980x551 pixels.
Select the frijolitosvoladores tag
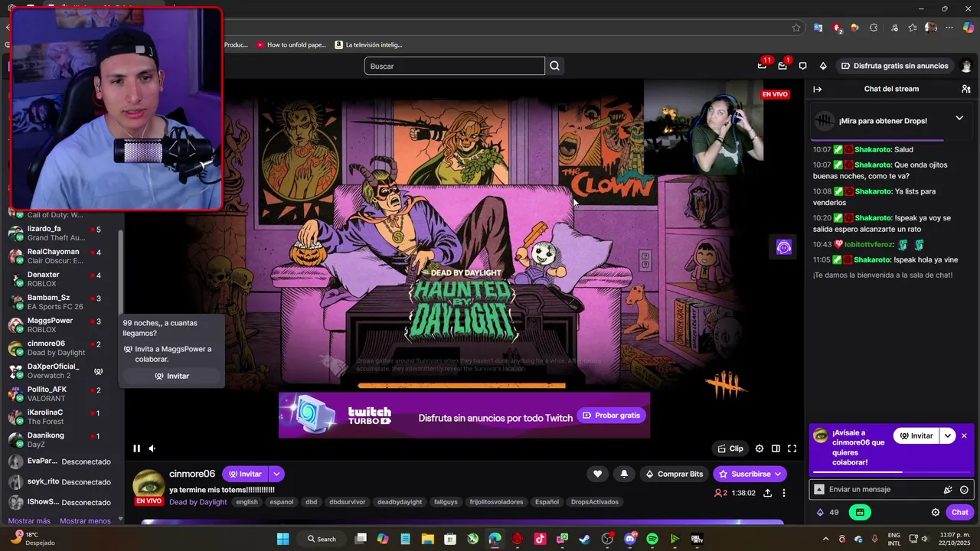[496, 502]
